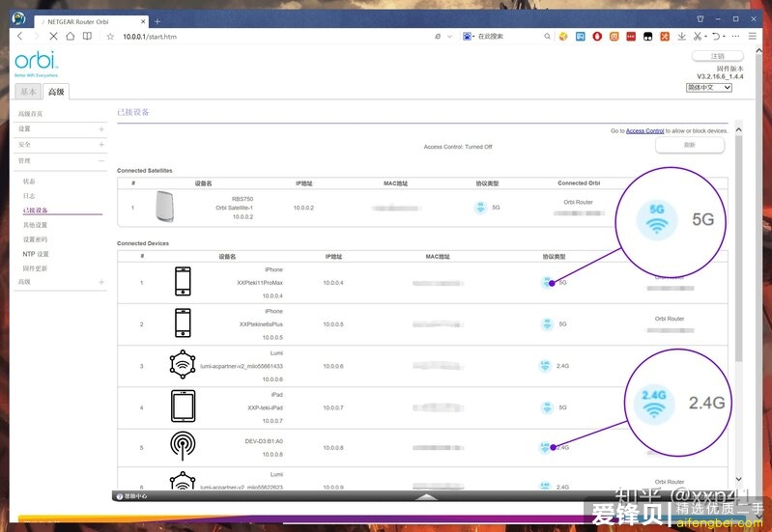The height and width of the screenshot is (532, 772).
Task: Click the device list scrollbar down arrow
Action: pos(738,479)
